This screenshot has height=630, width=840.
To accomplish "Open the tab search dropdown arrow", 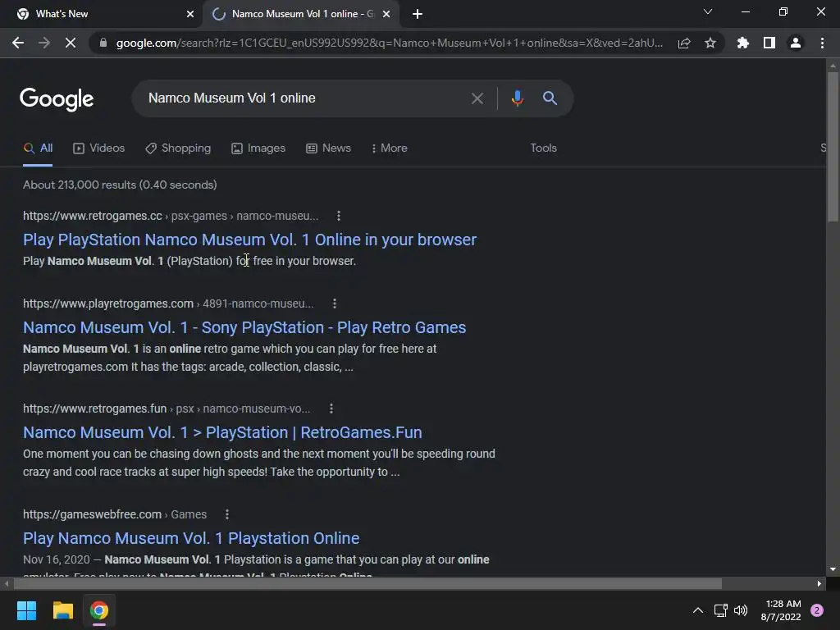I will tap(708, 11).
